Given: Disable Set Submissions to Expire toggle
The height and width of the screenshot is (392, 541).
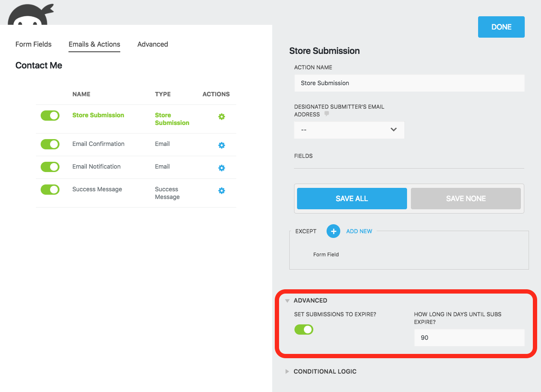Looking at the screenshot, I should click(304, 330).
